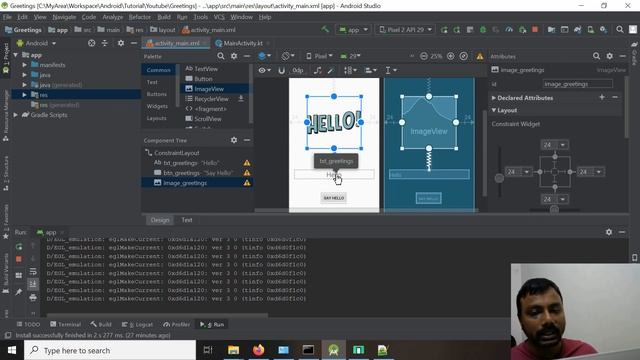Open the top margin 24 dropdown
Screen dimensions: 640x360
563,145
